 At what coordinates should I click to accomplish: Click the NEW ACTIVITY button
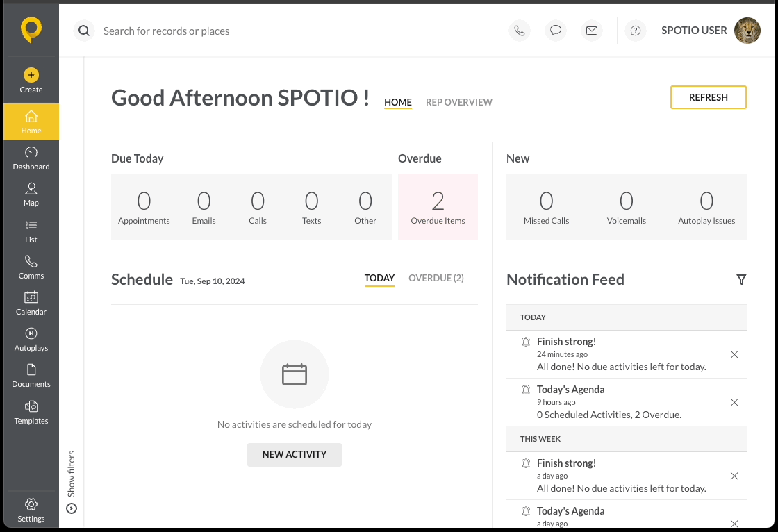(x=295, y=455)
